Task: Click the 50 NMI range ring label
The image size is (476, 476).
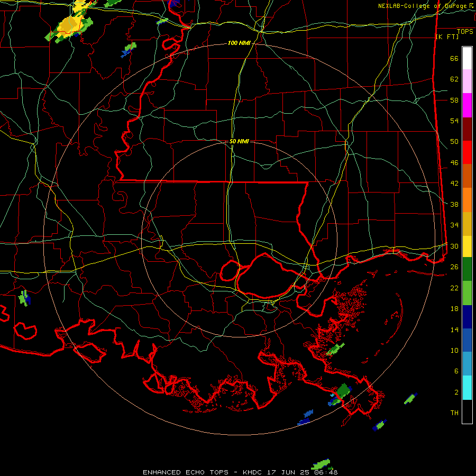Action: 239,141
